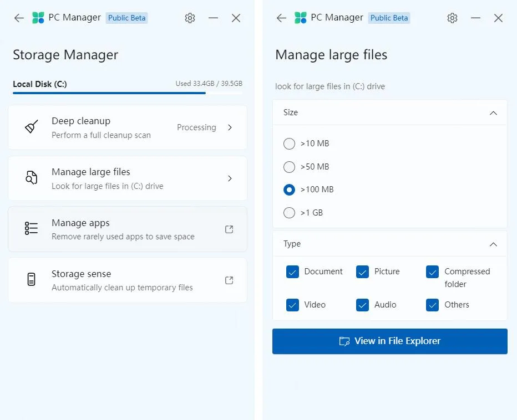Click the Processing status text
The height and width of the screenshot is (420, 517).
point(196,127)
